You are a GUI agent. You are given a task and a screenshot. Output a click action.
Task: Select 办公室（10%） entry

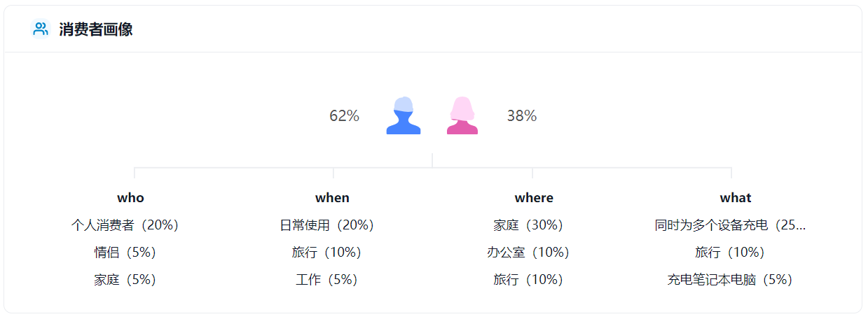(528, 253)
